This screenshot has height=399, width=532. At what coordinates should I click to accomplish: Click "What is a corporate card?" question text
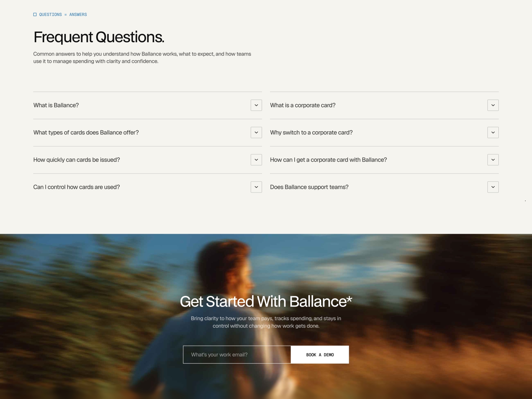pyautogui.click(x=303, y=105)
